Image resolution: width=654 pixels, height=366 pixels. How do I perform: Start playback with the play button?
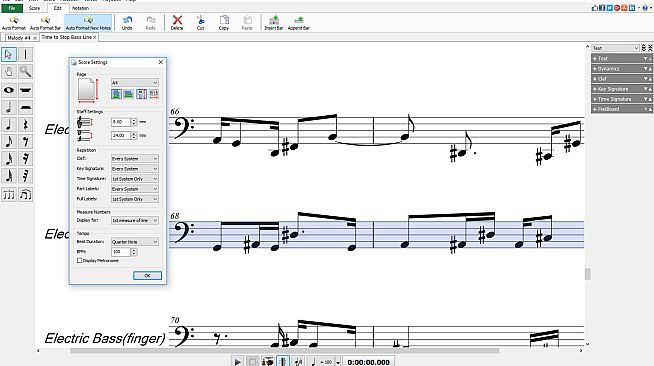tap(238, 362)
